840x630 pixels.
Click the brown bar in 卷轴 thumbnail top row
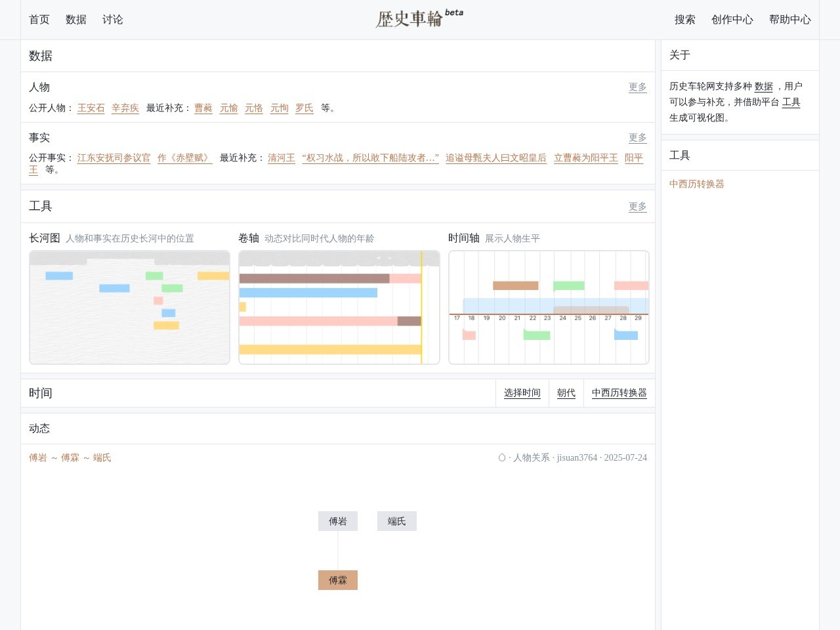coord(314,278)
